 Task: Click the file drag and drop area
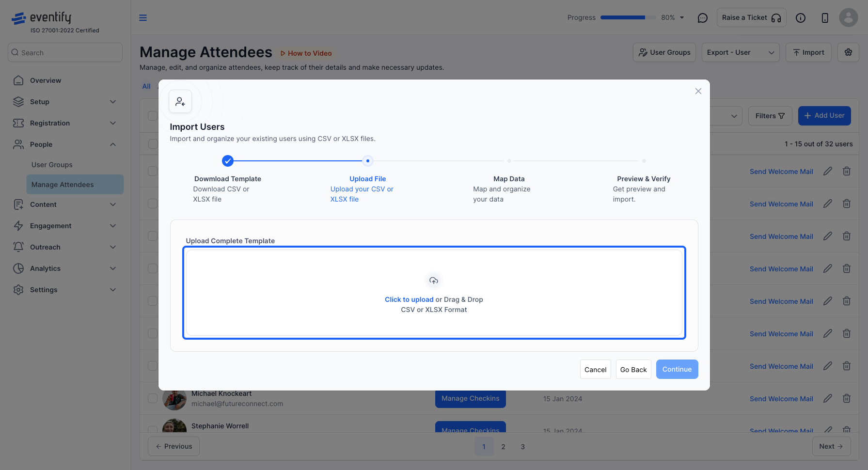point(434,293)
